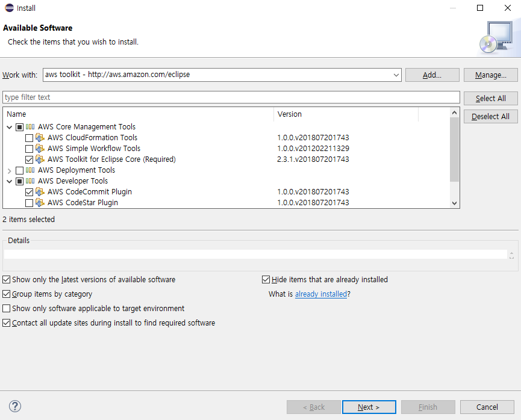Expand the AWS Deployment Tools tree node
Screen dimensions: 521x420
(9, 171)
